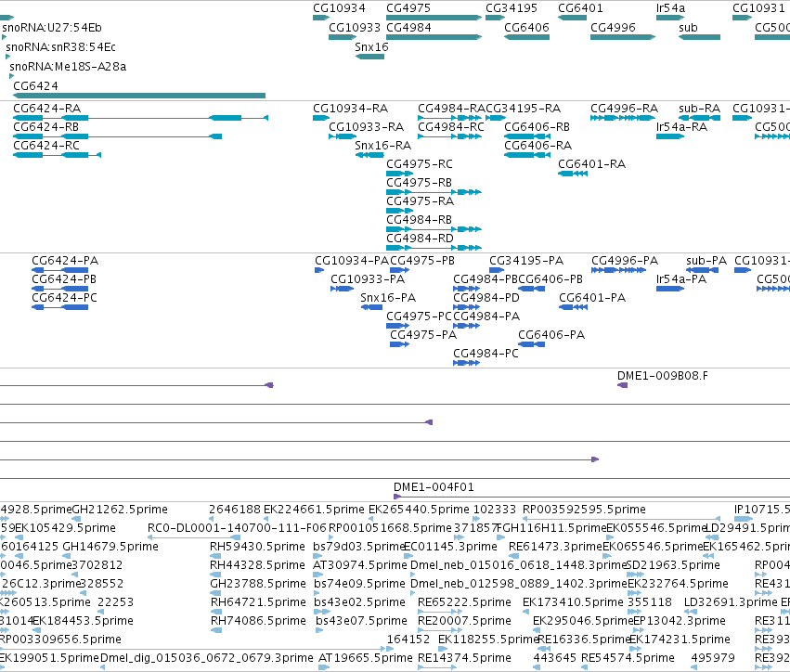
Task: Select protein CG4975-PB
Action: click(x=399, y=270)
